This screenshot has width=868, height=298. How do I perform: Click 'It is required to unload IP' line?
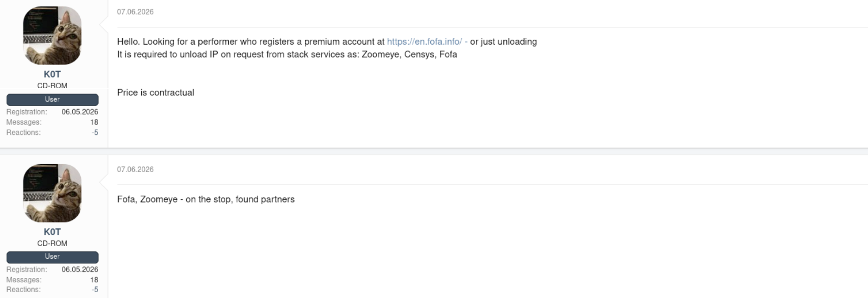pyautogui.click(x=287, y=55)
